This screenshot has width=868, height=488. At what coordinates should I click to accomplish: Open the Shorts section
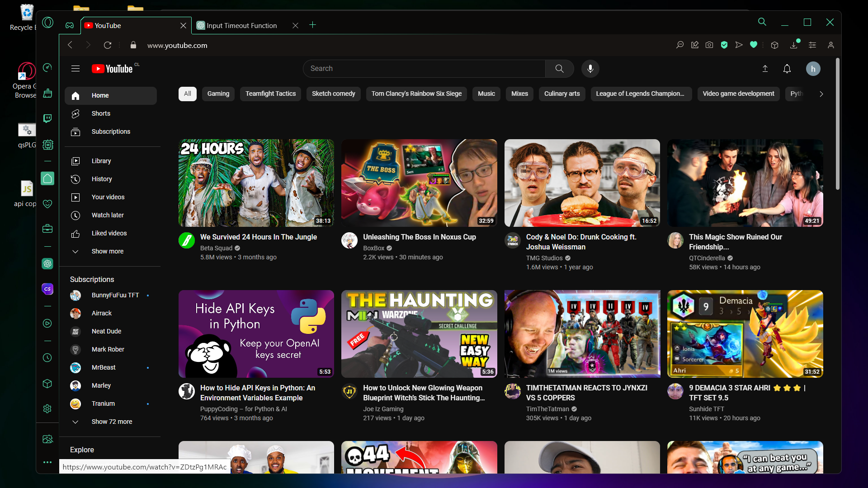point(101,113)
